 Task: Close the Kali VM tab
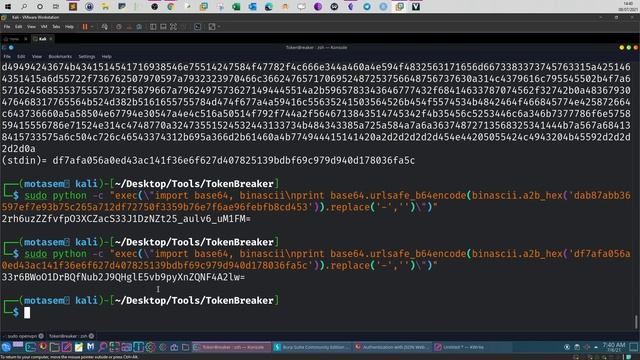[x=51, y=39]
